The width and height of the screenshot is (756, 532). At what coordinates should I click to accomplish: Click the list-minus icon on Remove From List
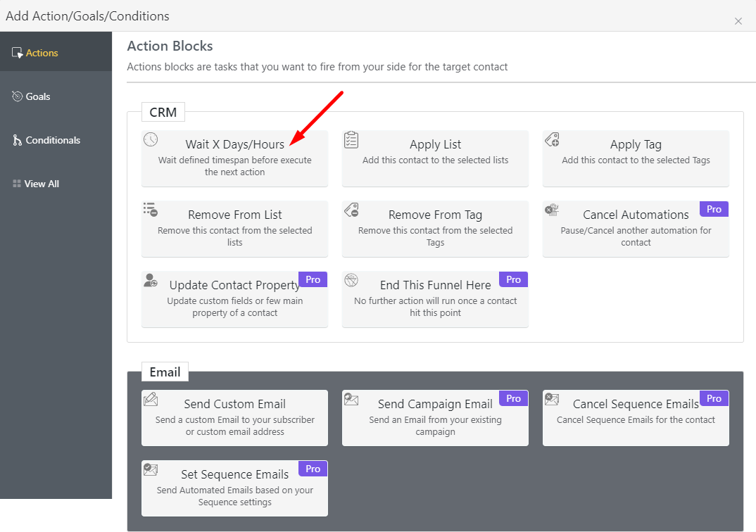(x=151, y=210)
